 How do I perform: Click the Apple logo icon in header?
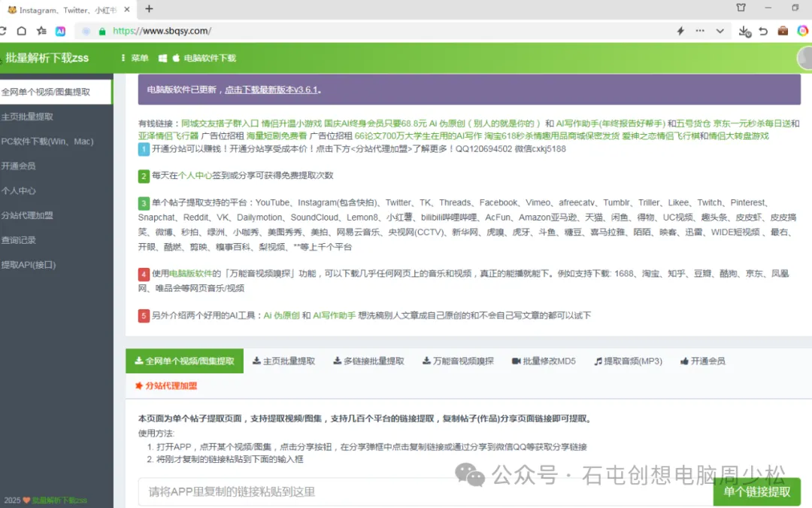pos(176,58)
